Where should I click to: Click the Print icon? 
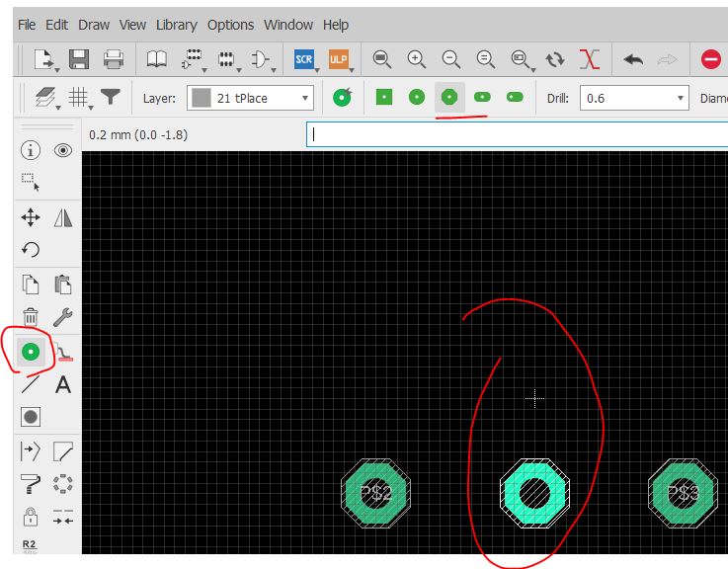114,59
